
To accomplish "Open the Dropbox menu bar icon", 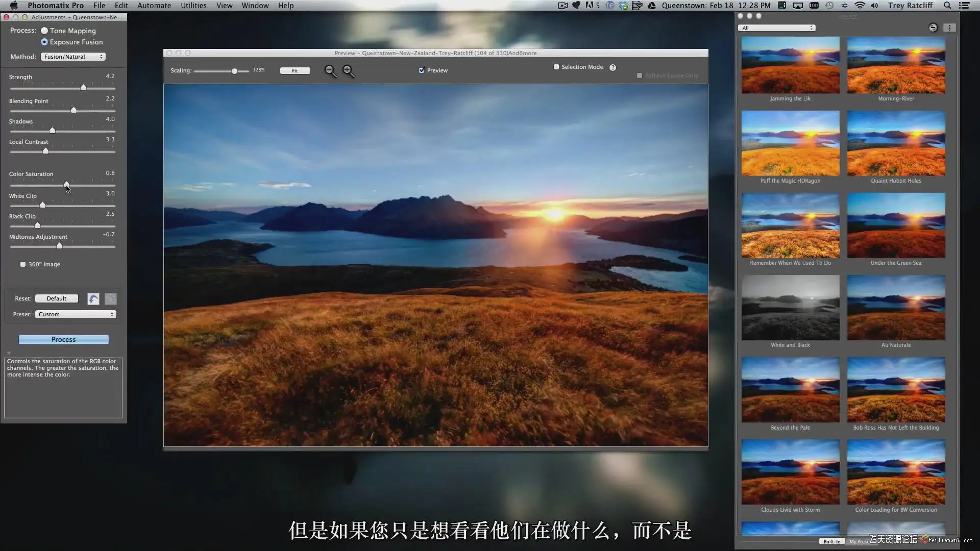I will 623,6.
